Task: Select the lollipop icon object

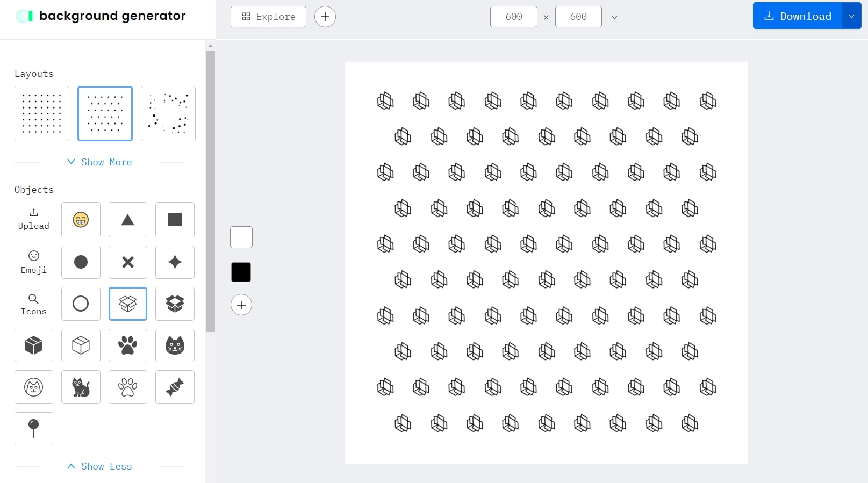Action: coord(33,429)
